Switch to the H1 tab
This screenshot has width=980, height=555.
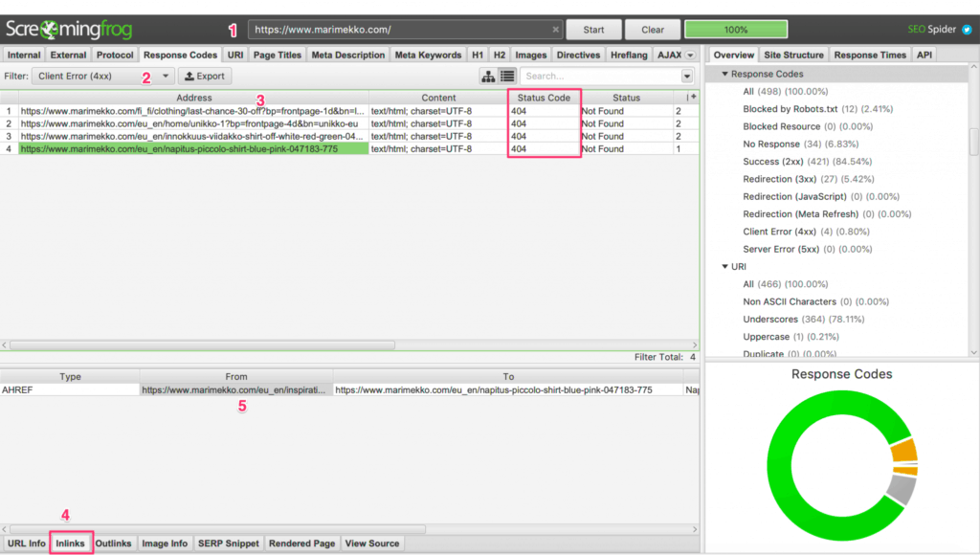[478, 55]
